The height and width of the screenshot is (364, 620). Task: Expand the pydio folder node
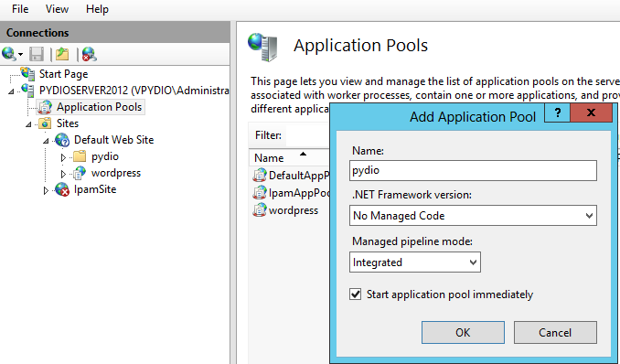[x=63, y=157]
